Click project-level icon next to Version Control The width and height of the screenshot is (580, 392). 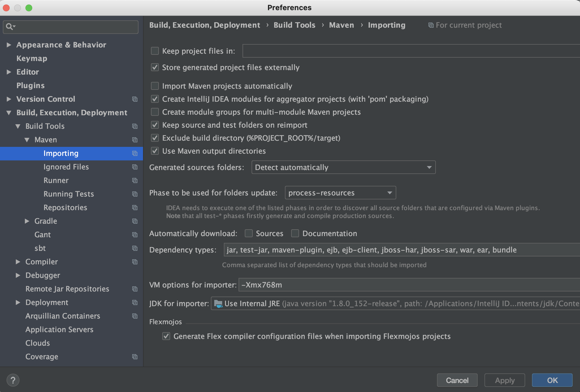point(135,99)
